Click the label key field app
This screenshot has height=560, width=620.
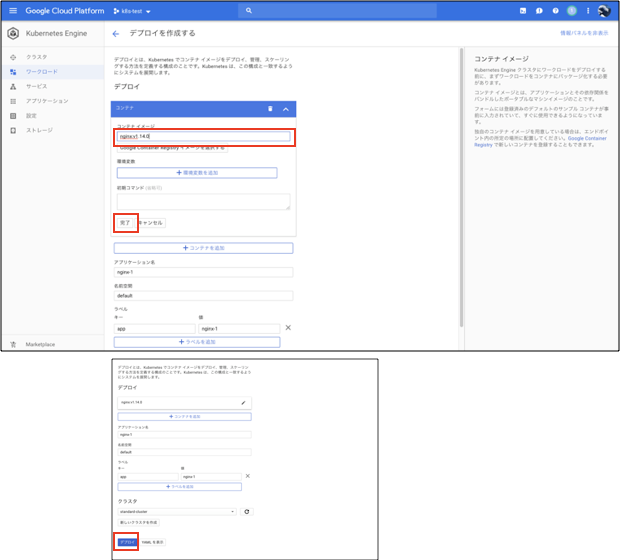point(155,329)
